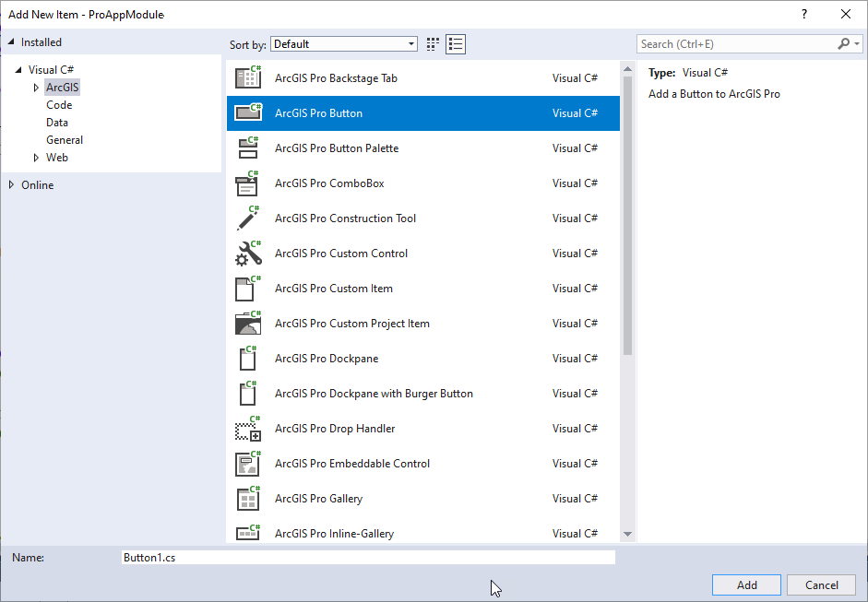Image resolution: width=868 pixels, height=602 pixels.
Task: Click the Custom Control wrench icon
Action: [x=247, y=254]
